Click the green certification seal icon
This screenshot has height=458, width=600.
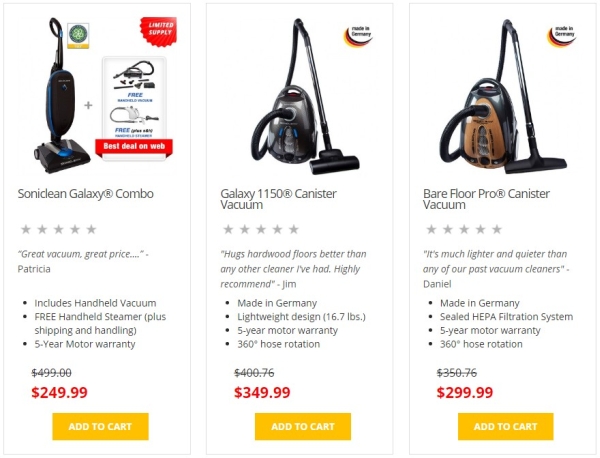pyautogui.click(x=78, y=36)
